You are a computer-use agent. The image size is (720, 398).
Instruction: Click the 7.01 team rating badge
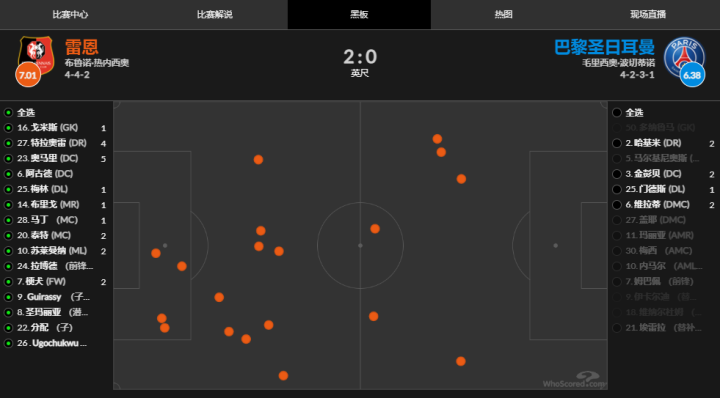pos(28,75)
